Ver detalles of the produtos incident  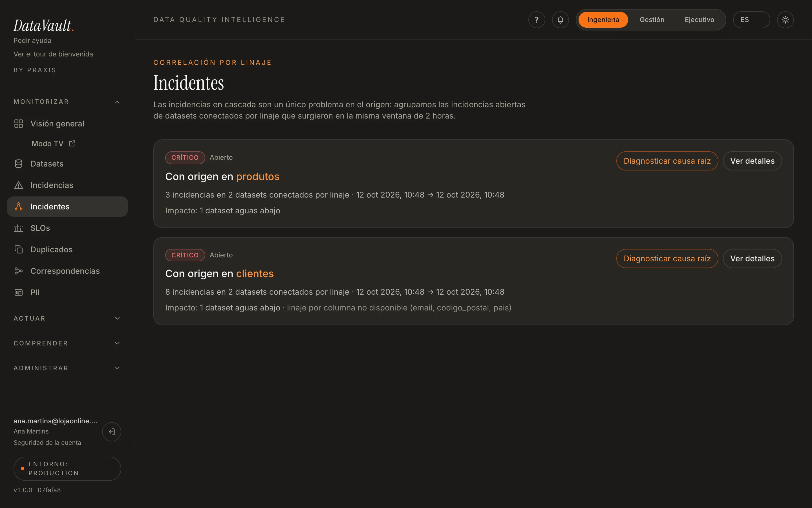(x=752, y=161)
